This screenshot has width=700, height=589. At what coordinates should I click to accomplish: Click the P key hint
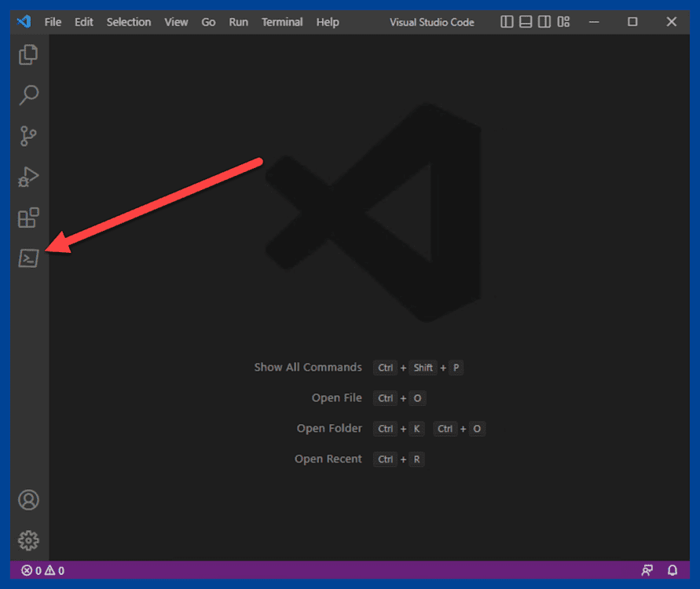point(456,368)
